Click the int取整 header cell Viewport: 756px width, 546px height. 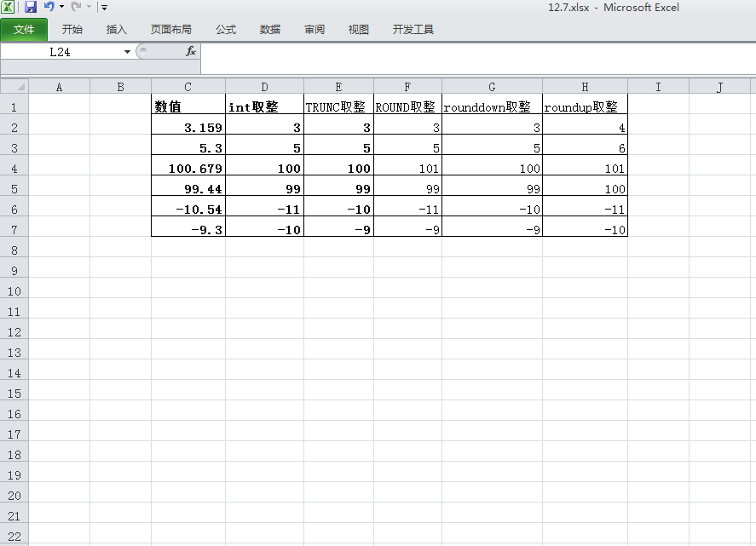265,104
